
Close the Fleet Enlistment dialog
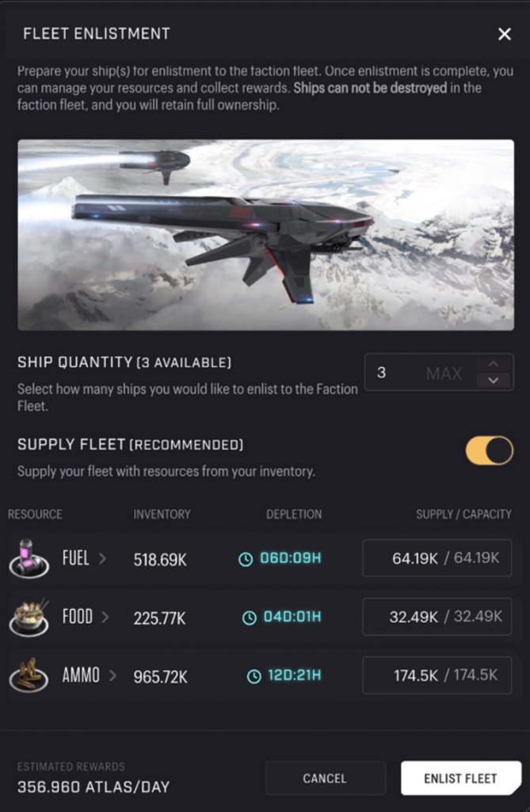tap(505, 34)
